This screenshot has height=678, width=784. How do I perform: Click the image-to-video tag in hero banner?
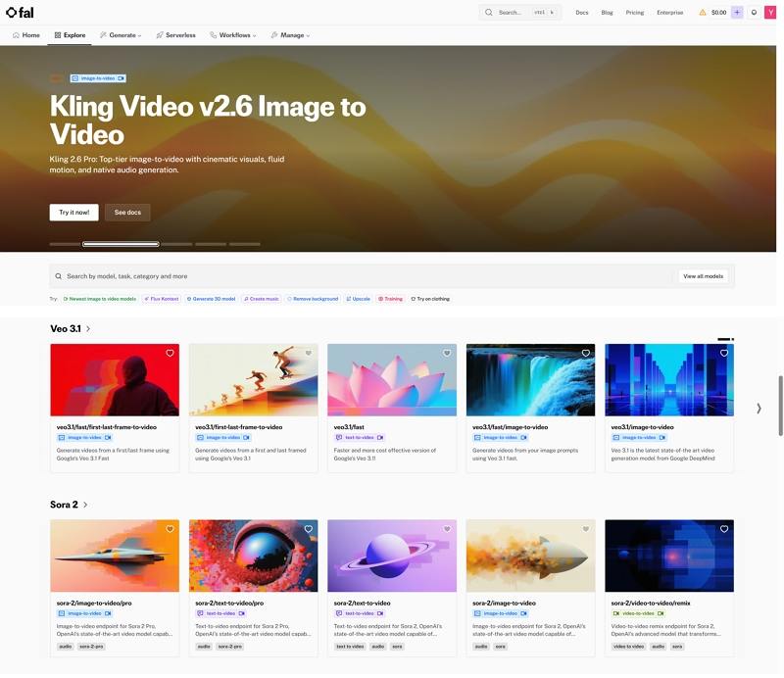pyautogui.click(x=98, y=78)
